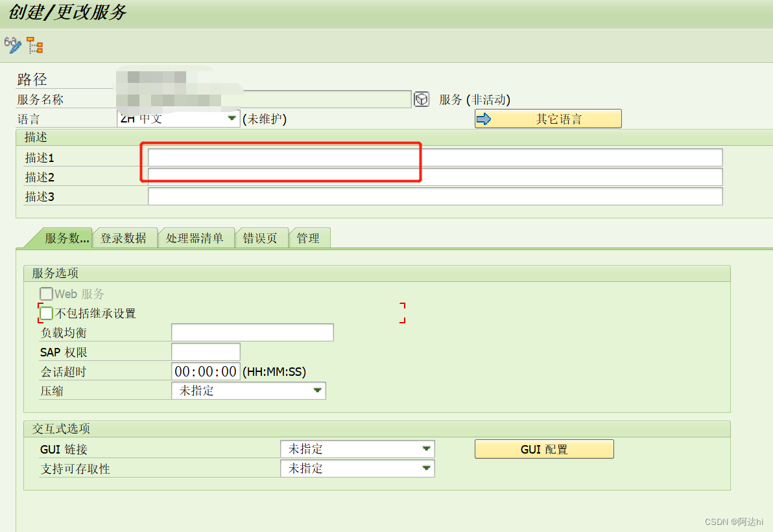
Task: Check the Web 服务 option
Action: click(x=46, y=294)
